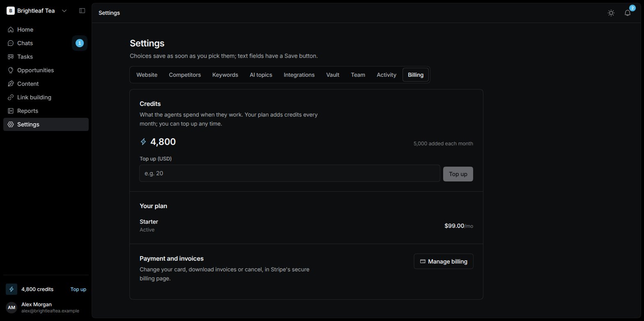Go to Opportunities in the sidebar
Image resolution: width=644 pixels, height=321 pixels.
point(46,70)
